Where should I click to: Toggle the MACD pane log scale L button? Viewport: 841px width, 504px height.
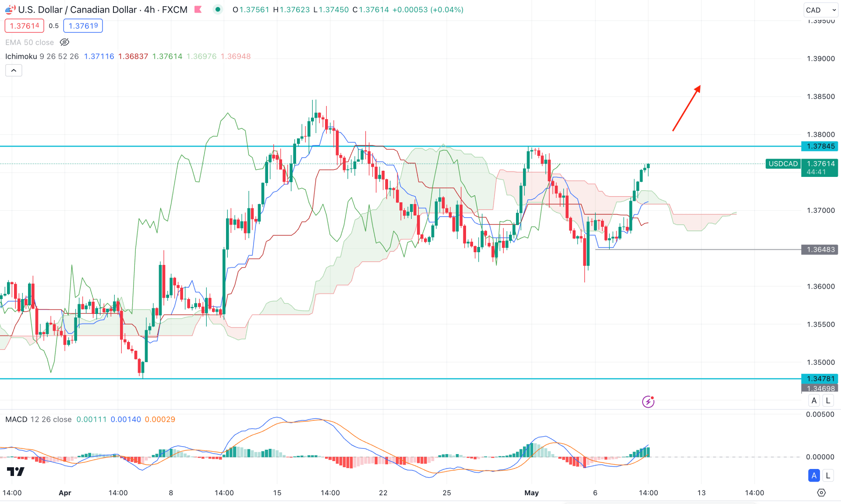(x=828, y=475)
